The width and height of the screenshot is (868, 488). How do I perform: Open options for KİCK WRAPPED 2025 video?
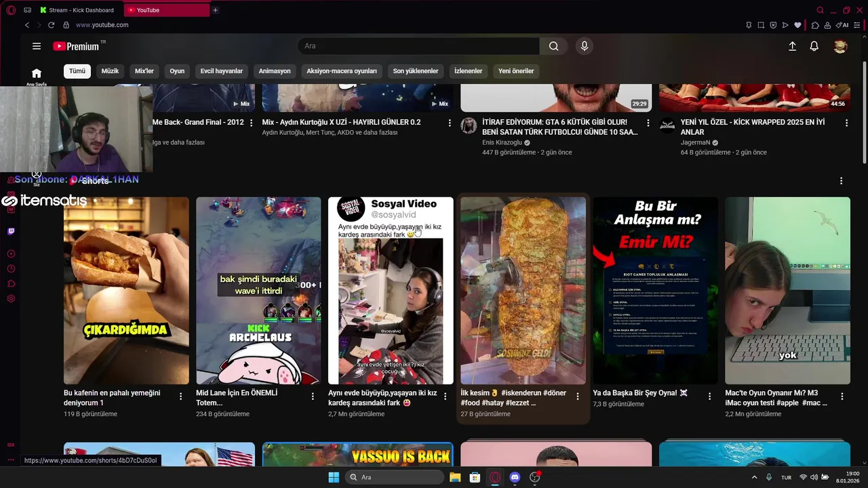pos(846,123)
